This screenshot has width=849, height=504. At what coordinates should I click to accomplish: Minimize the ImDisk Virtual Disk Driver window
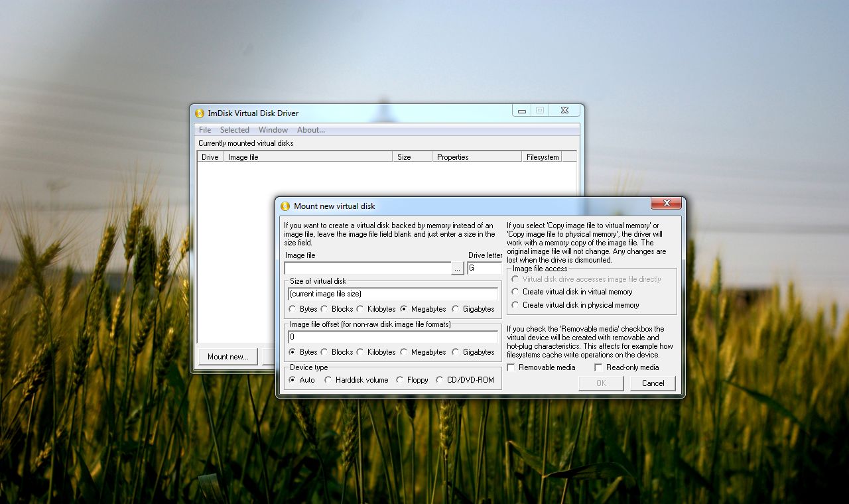[x=522, y=111]
